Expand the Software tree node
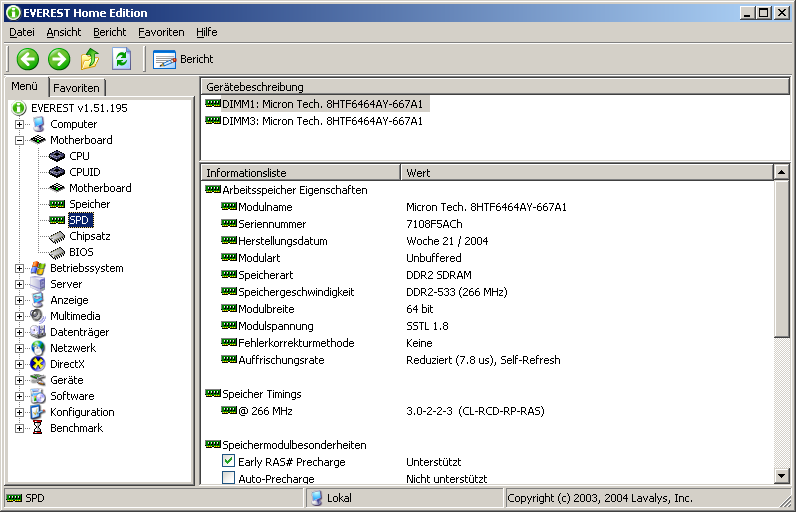The image size is (796, 512). pos(19,396)
